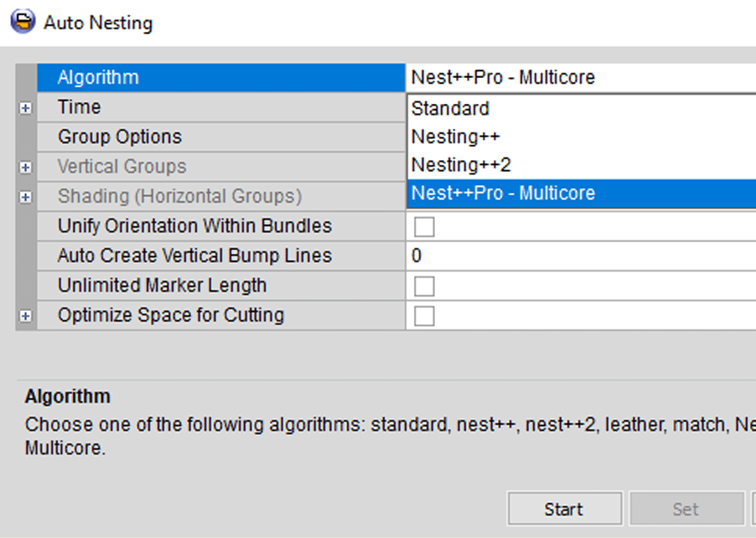Screen dimensions: 756x538
Task: Expand the Time property group
Action: pyautogui.click(x=25, y=108)
